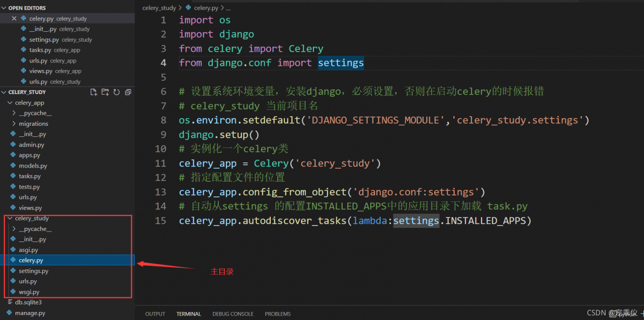Click Python icon beside manage.py
Image resolution: width=644 pixels, height=320 pixels.
point(9,313)
